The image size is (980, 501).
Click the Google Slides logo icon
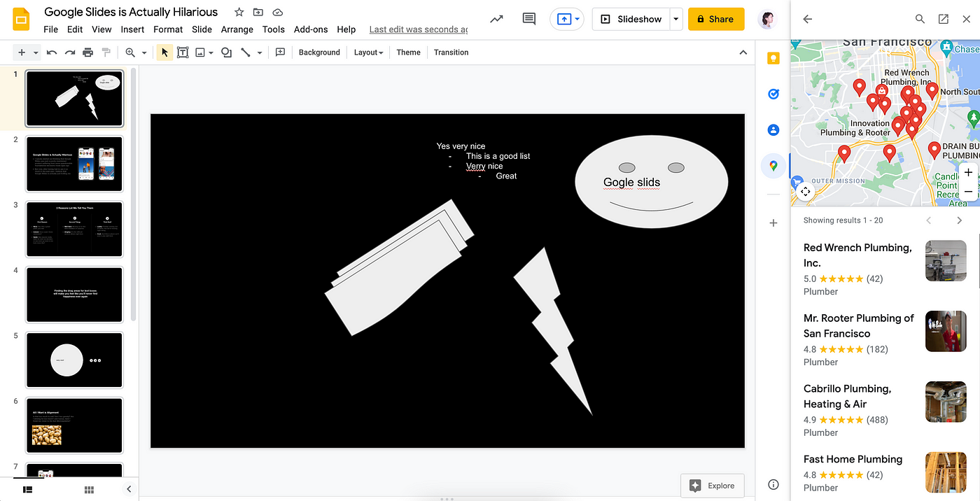tap(21, 19)
